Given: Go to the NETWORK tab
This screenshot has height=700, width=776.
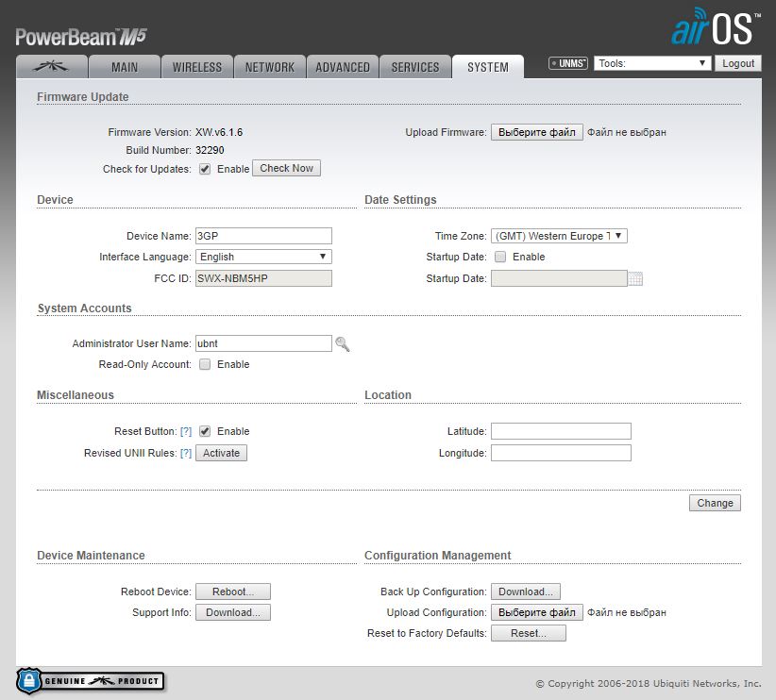Looking at the screenshot, I should 270,67.
